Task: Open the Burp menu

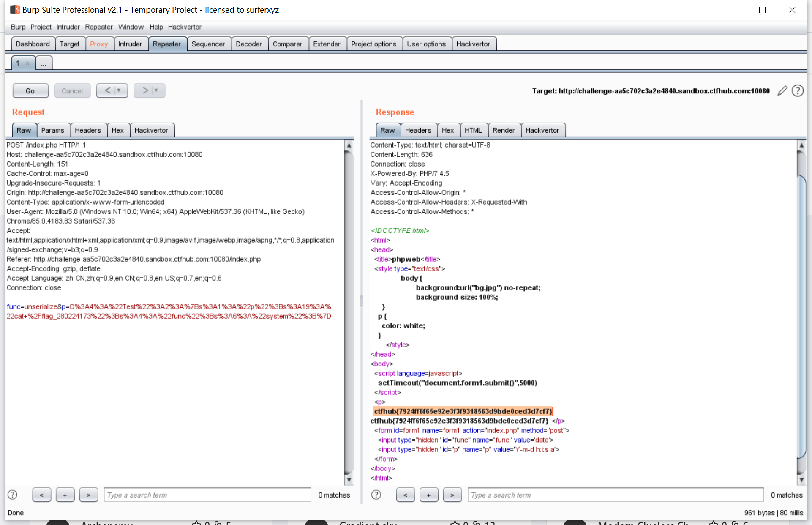Action: [x=18, y=27]
